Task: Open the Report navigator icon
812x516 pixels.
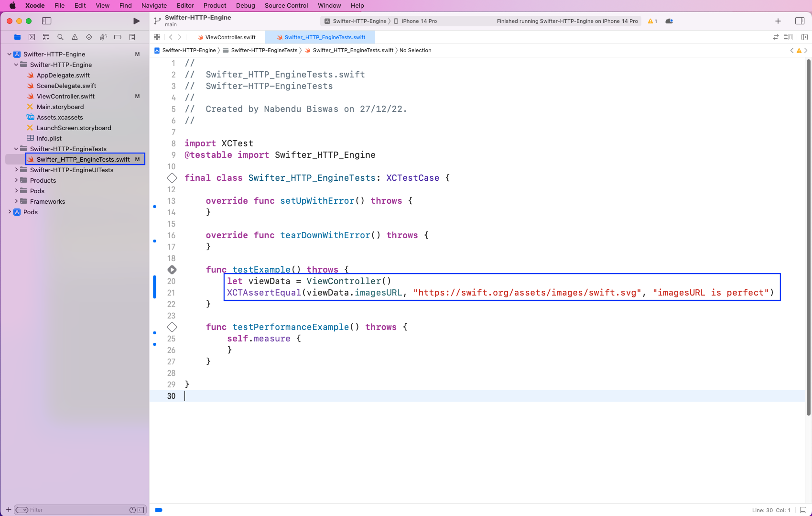Action: tap(132, 37)
